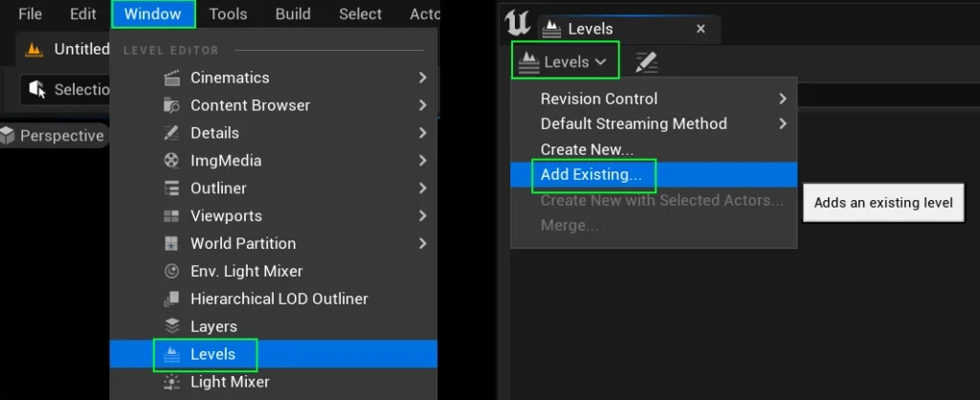Close the Levels panel tab
The width and height of the screenshot is (980, 400).
(x=701, y=29)
